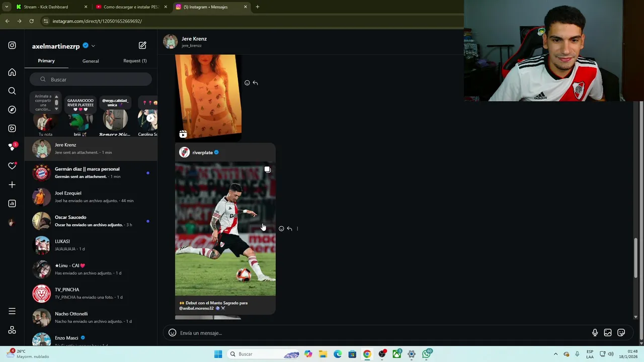
Task: Open the Xbox app from the taskbar
Action: click(x=397, y=354)
